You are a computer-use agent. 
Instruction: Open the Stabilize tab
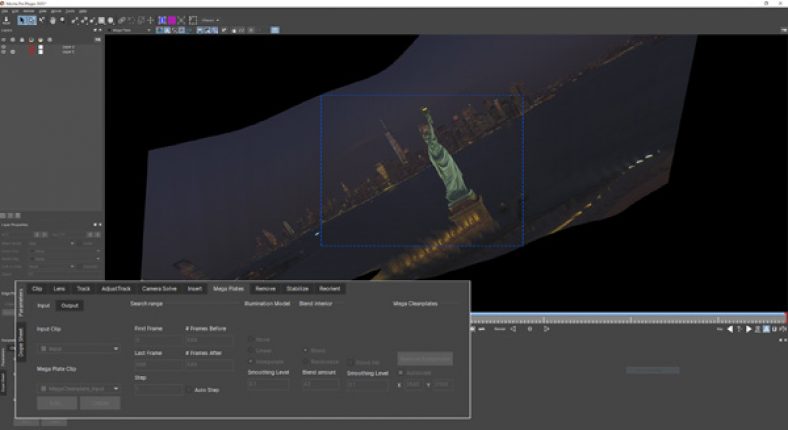point(298,288)
